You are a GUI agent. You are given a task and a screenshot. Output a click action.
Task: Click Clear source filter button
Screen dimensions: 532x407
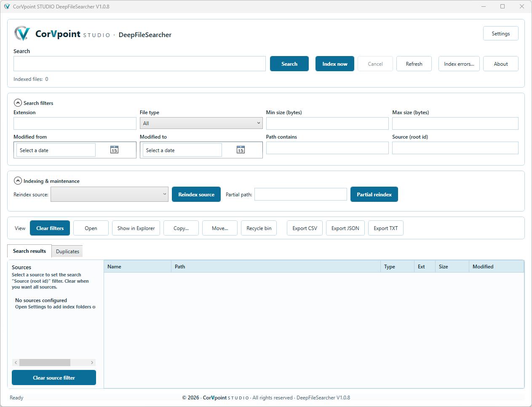54,378
